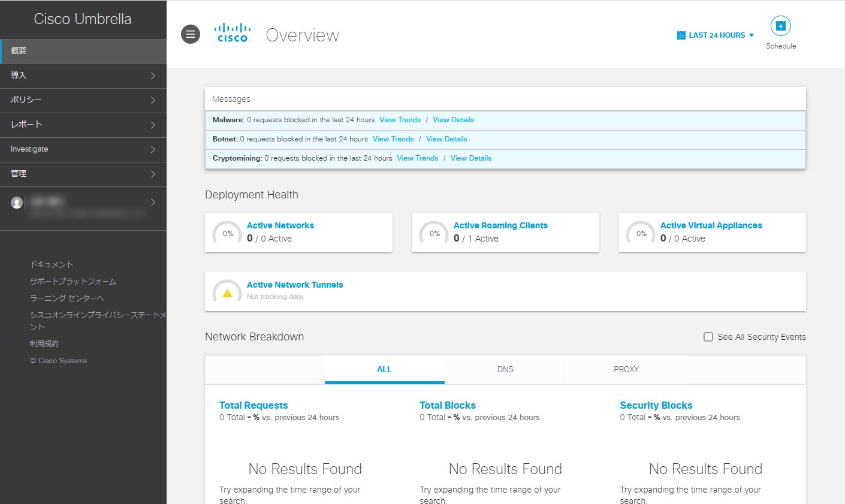
Task: Switch to the PROXY tab
Action: pyautogui.click(x=626, y=369)
